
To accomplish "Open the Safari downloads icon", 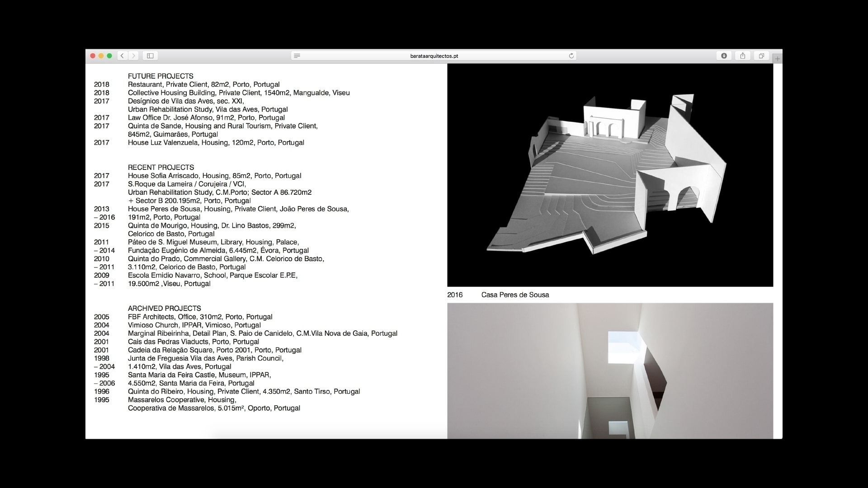I will tap(724, 56).
